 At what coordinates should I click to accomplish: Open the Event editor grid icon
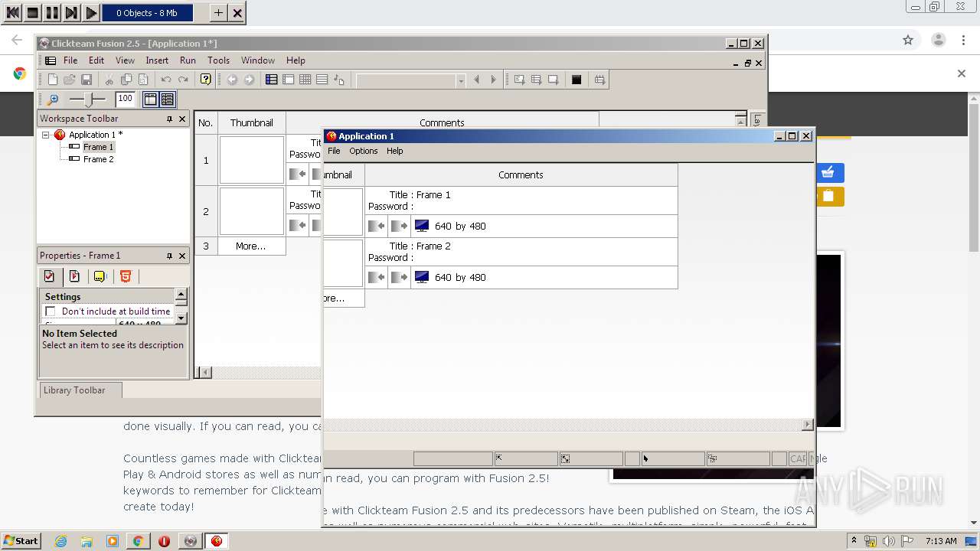pos(305,80)
